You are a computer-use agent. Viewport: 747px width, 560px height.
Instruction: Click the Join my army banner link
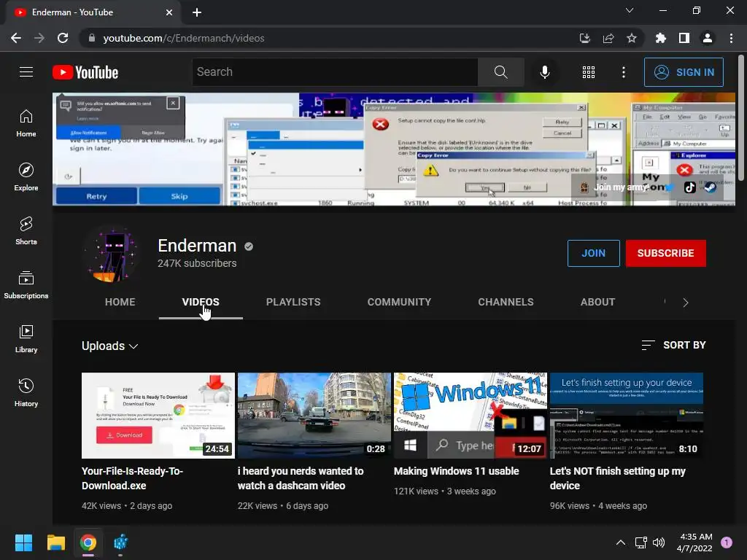621,187
